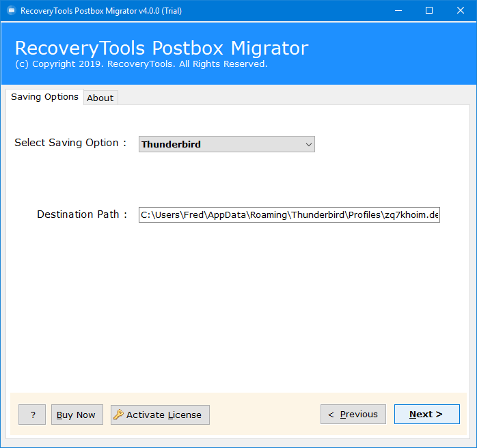Click the RecoveryTools Postbox Migrator heading
The width and height of the screenshot is (477, 448).
(x=161, y=48)
